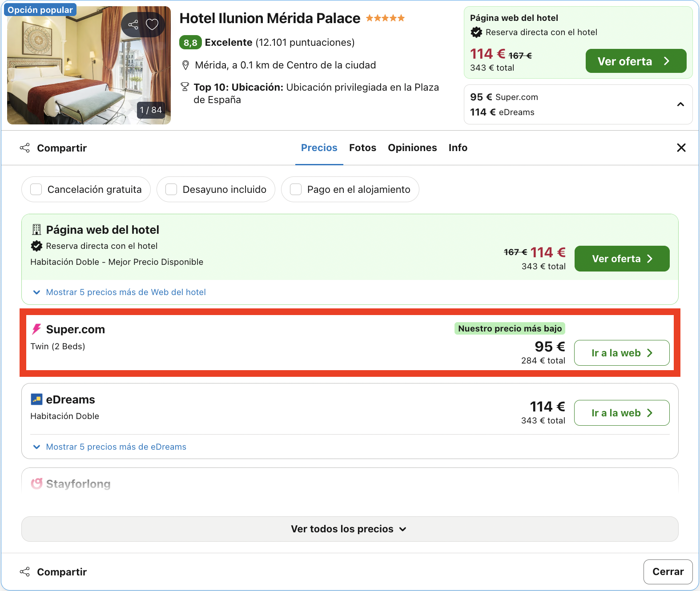Click Ver oferta in the top-right card
Image resolution: width=700 pixels, height=591 pixels.
(636, 61)
